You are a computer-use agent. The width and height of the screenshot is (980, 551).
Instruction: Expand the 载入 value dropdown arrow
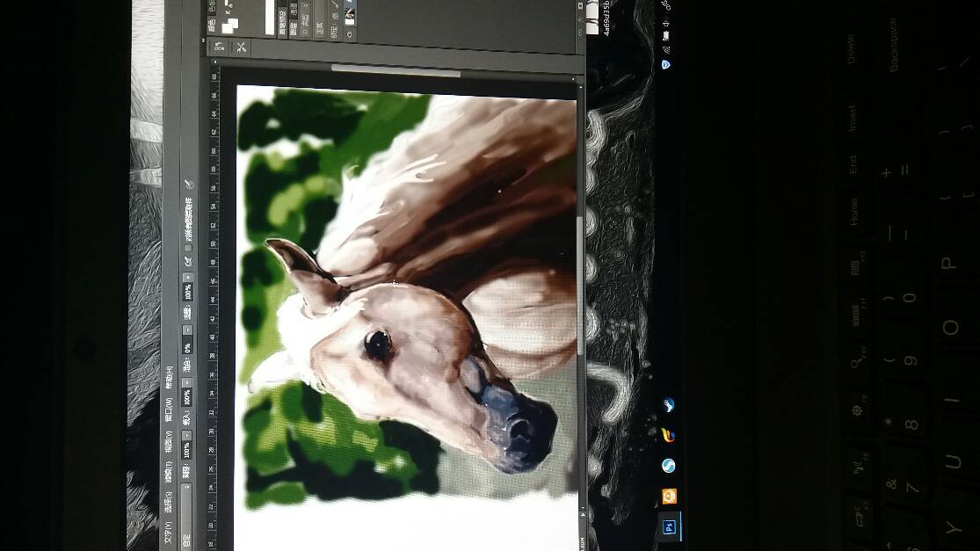(x=187, y=382)
